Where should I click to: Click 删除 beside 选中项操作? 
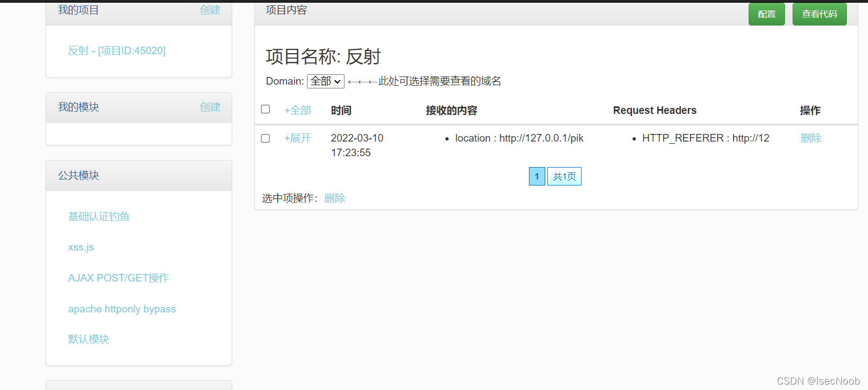[335, 198]
